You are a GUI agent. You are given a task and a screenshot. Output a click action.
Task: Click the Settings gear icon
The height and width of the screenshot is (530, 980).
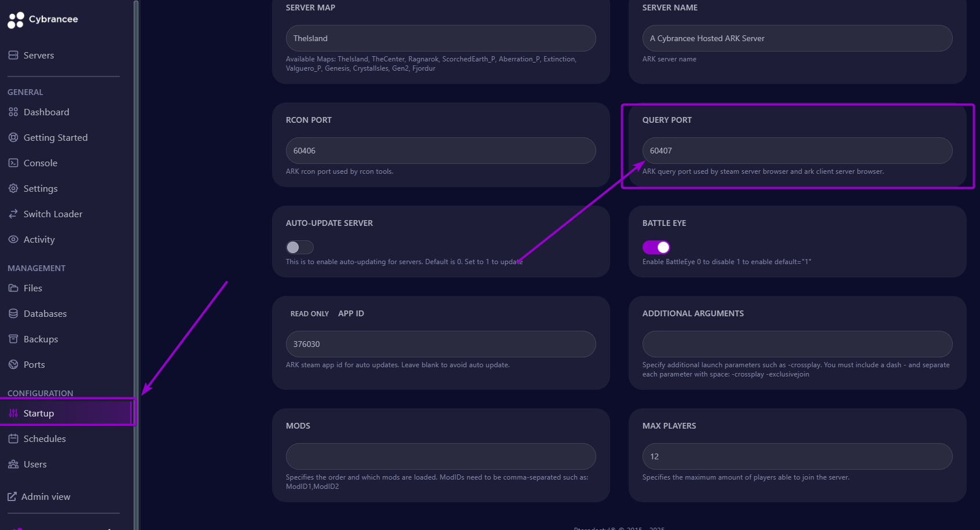tap(13, 188)
